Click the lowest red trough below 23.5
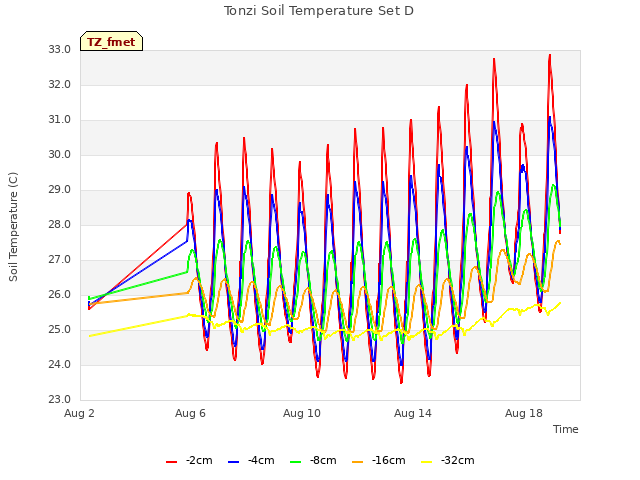Image resolution: width=640 pixels, height=480 pixels. pyautogui.click(x=401, y=382)
